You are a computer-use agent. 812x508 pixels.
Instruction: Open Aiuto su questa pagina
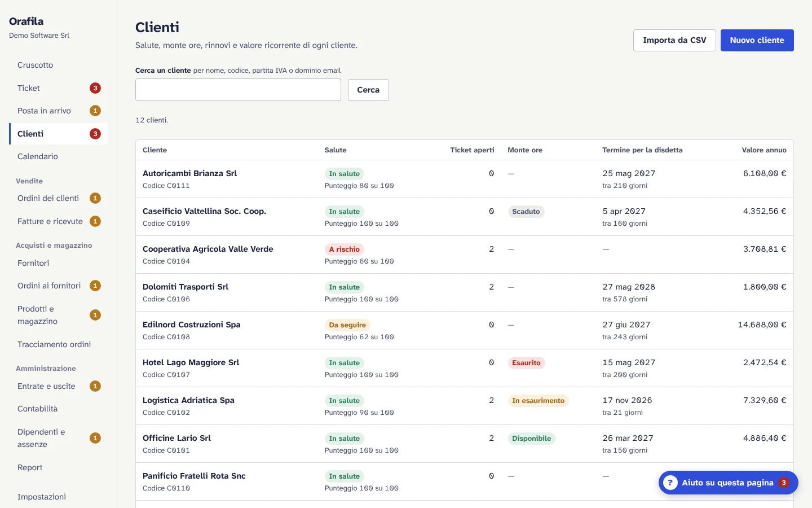(728, 483)
